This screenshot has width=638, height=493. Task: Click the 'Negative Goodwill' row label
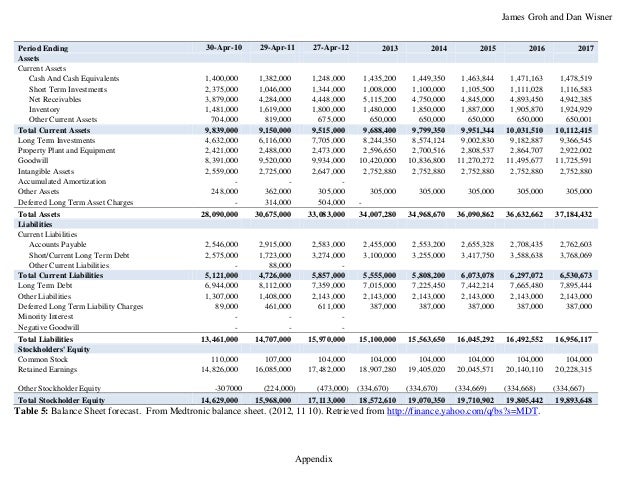coord(48,327)
